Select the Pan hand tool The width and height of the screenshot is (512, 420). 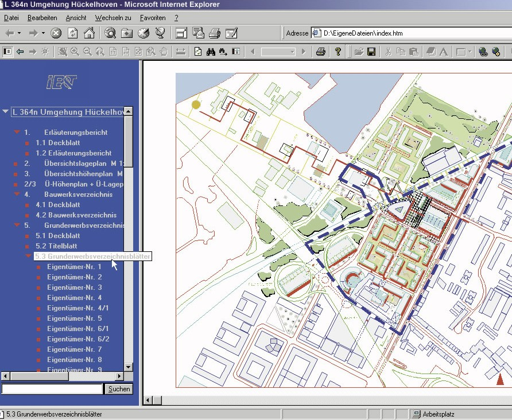[x=164, y=52]
